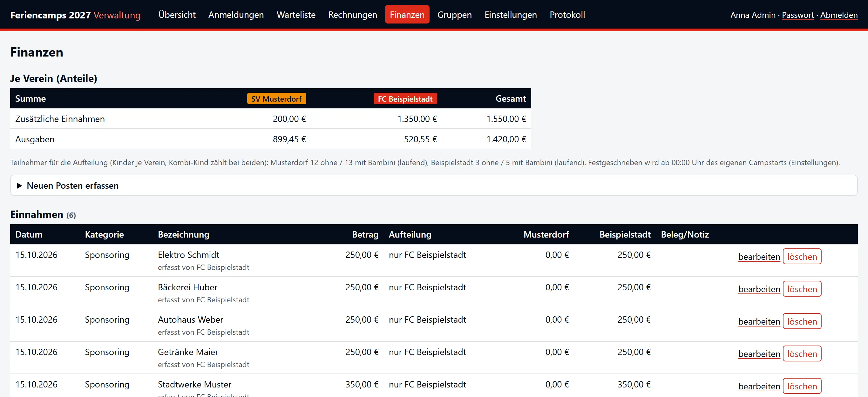Edit the Autohaus Weber entry
Viewport: 868px width, 397px height.
coord(759,321)
